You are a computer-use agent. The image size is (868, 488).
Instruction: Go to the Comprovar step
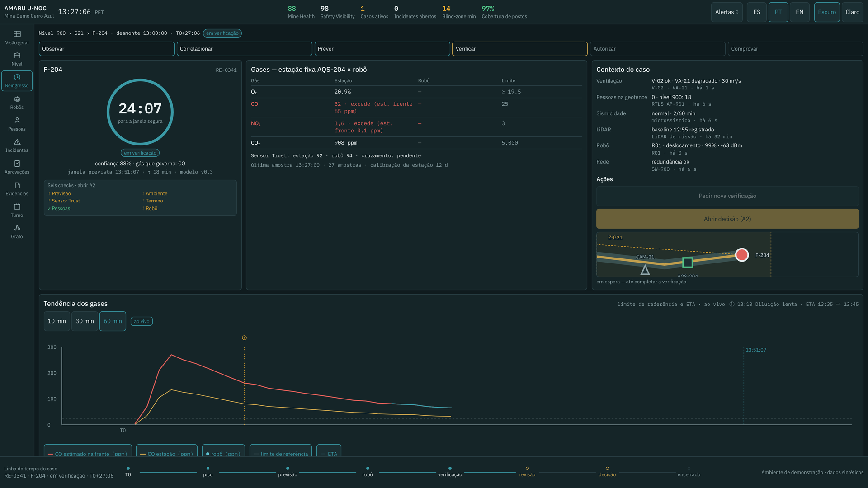click(x=795, y=49)
